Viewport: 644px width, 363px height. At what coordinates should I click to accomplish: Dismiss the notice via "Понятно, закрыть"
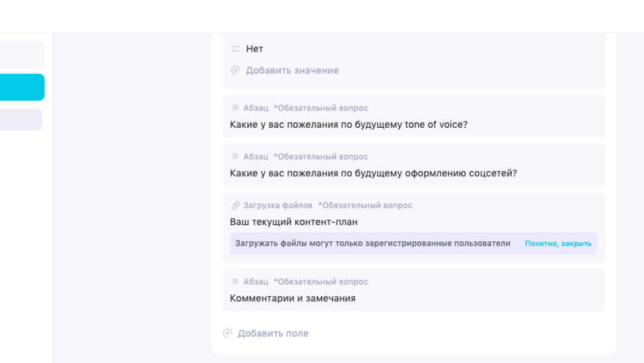558,244
